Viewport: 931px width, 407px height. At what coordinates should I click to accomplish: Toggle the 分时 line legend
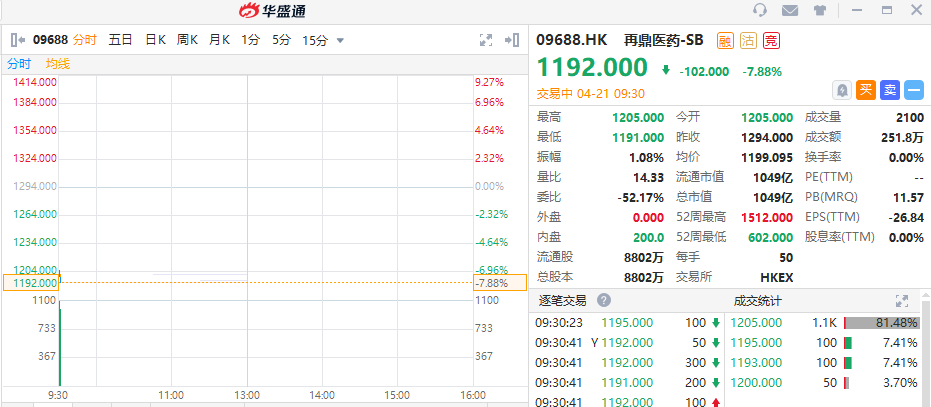coord(20,64)
